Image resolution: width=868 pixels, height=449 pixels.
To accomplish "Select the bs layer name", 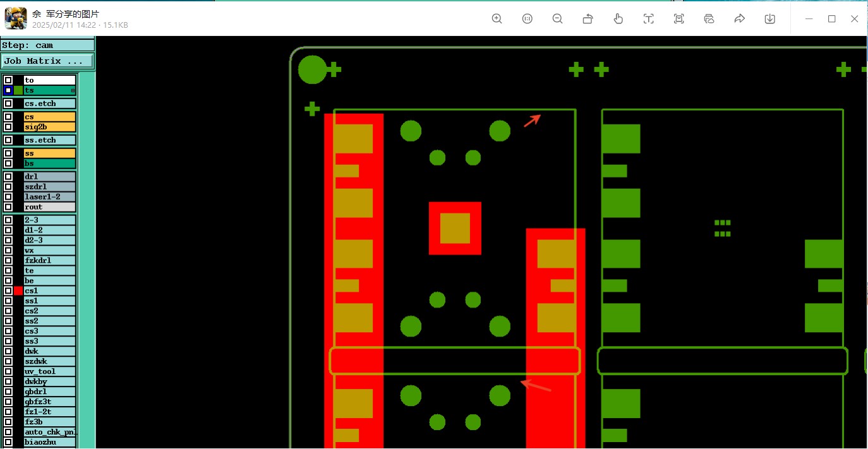I will 50,164.
